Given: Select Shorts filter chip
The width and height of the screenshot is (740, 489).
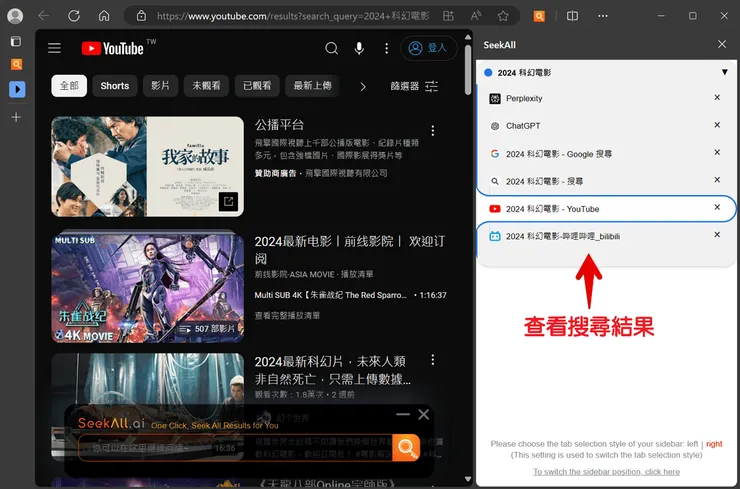Looking at the screenshot, I should pos(115,86).
